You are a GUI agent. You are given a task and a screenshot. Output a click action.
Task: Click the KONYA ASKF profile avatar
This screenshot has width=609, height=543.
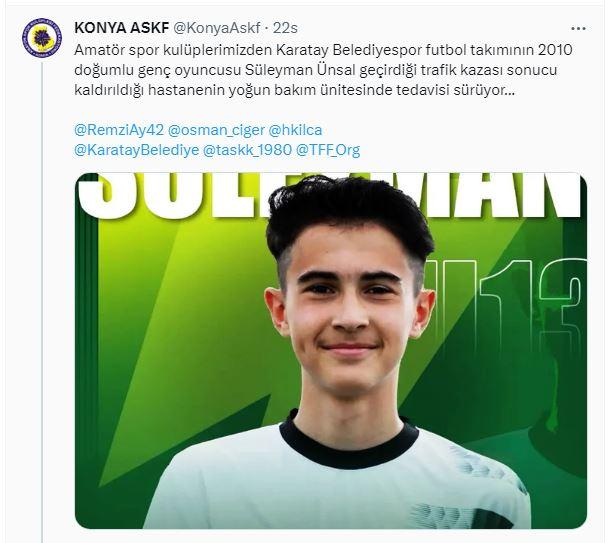(42, 38)
